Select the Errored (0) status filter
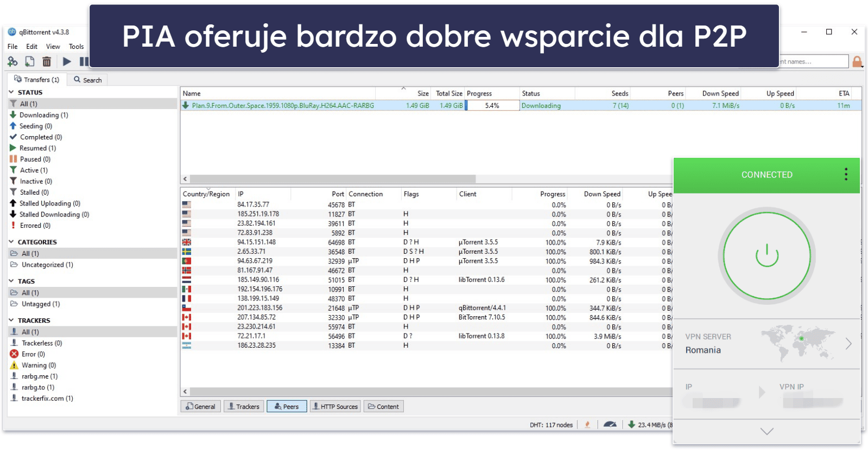Image resolution: width=868 pixels, height=455 pixels. click(x=92, y=226)
